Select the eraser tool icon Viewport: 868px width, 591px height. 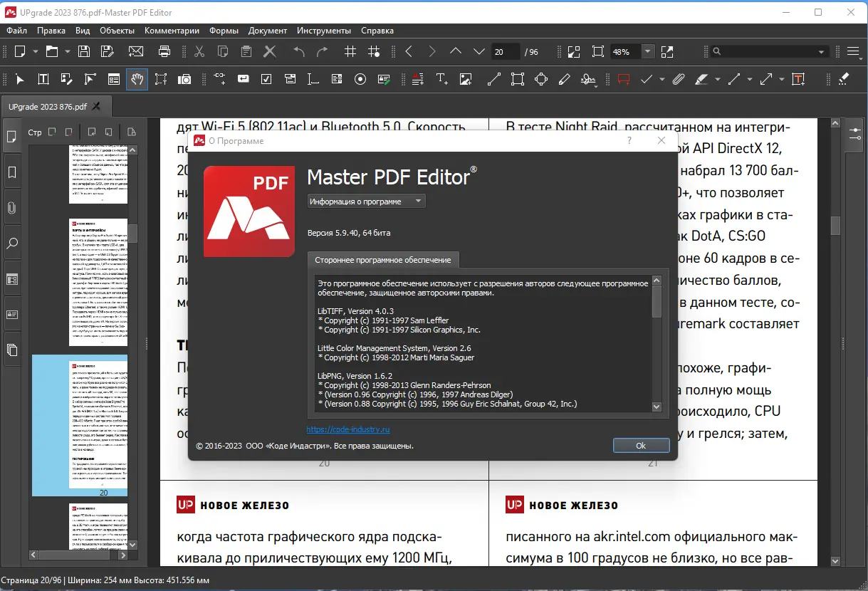pyautogui.click(x=845, y=79)
